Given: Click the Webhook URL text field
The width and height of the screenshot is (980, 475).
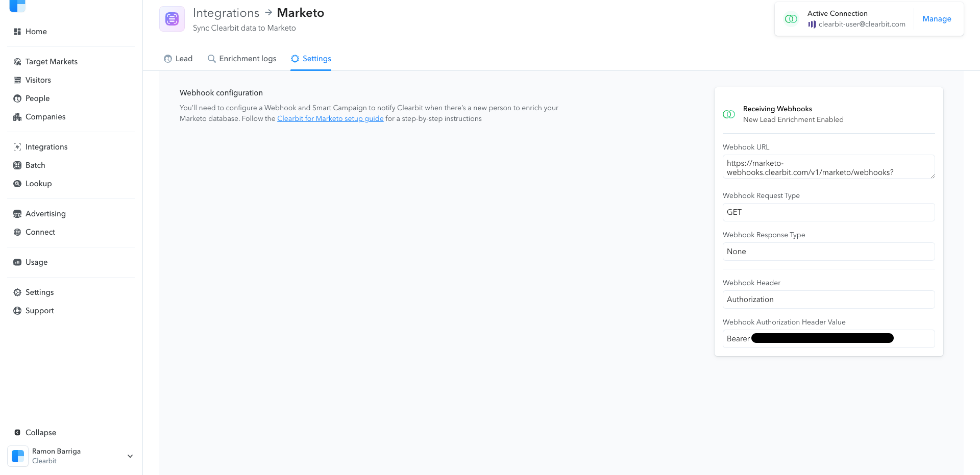Looking at the screenshot, I should point(828,167).
